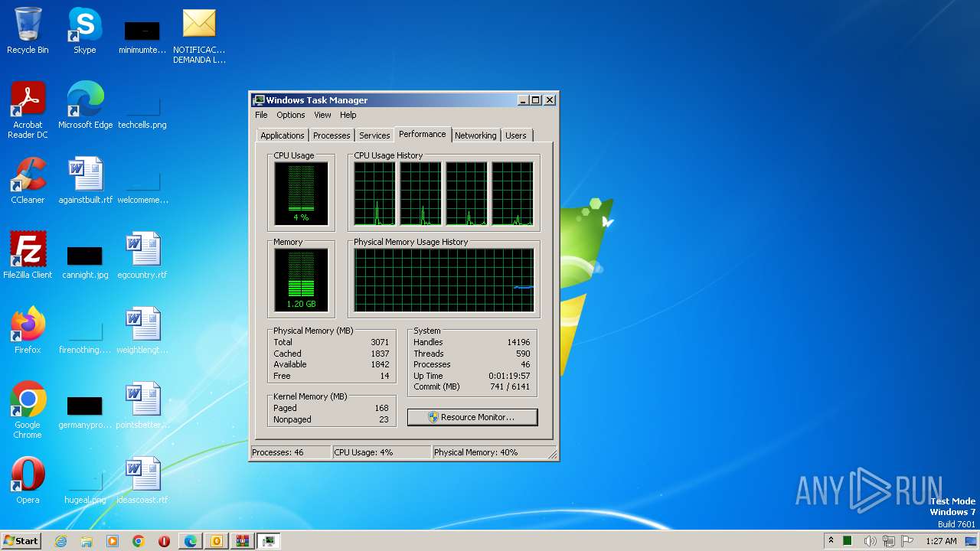Screen dimensions: 980x551
Task: Select the techcells.png file icon
Action: pyautogui.click(x=142, y=111)
